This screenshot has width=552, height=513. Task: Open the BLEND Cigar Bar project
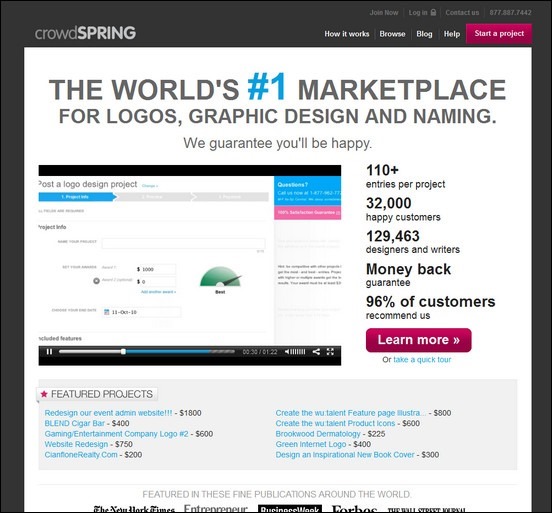click(x=75, y=423)
